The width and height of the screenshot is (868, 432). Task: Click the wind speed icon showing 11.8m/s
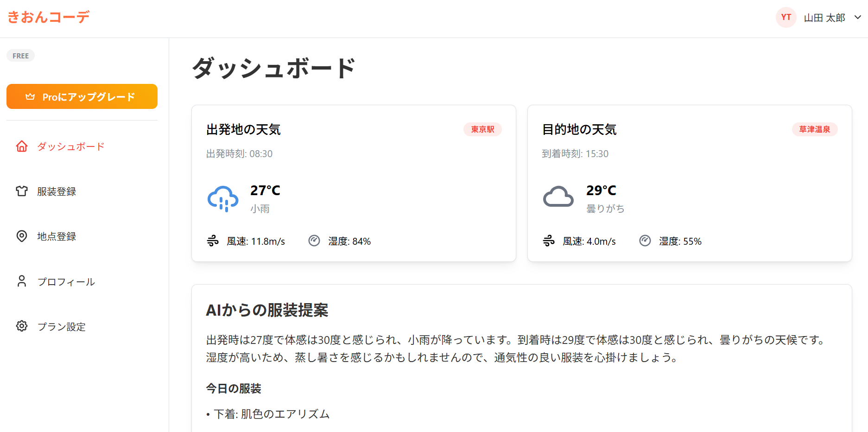click(x=213, y=241)
